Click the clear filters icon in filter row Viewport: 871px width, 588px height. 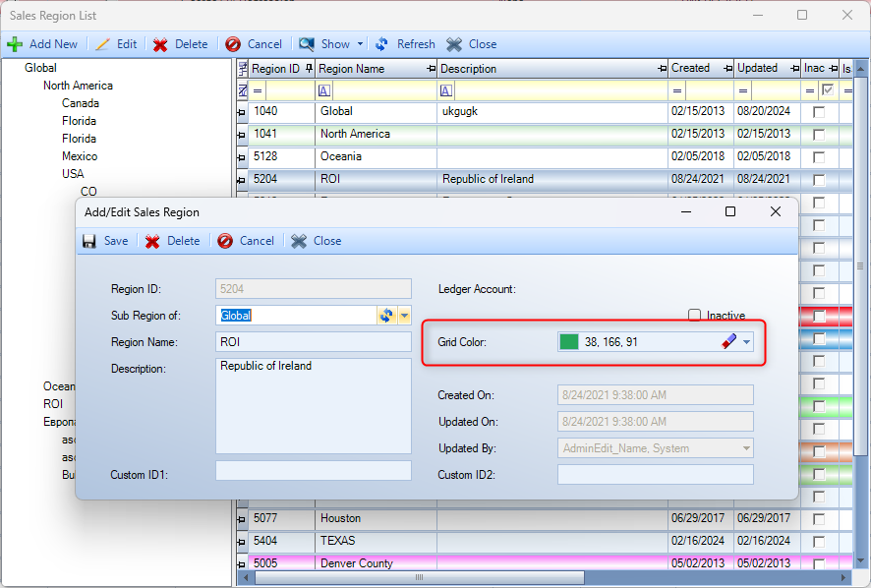[x=243, y=90]
